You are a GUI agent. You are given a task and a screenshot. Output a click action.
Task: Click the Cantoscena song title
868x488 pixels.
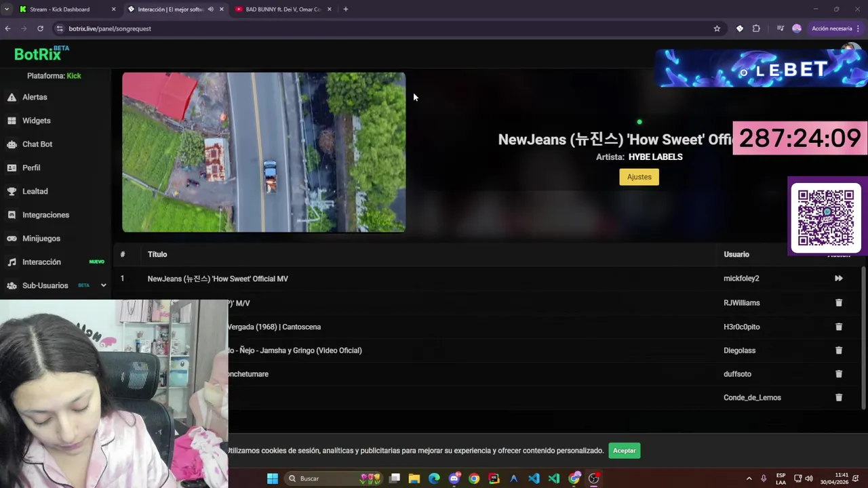pyautogui.click(x=274, y=327)
